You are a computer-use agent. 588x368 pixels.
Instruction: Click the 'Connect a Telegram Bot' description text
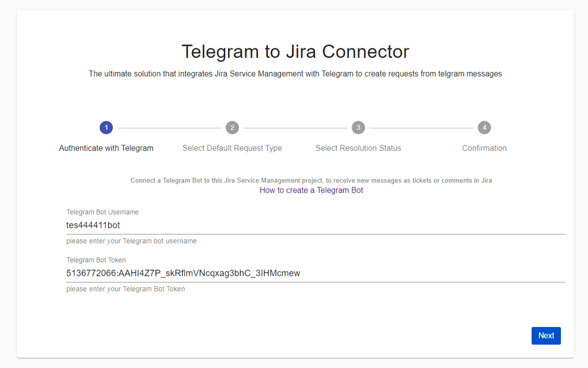(x=311, y=181)
